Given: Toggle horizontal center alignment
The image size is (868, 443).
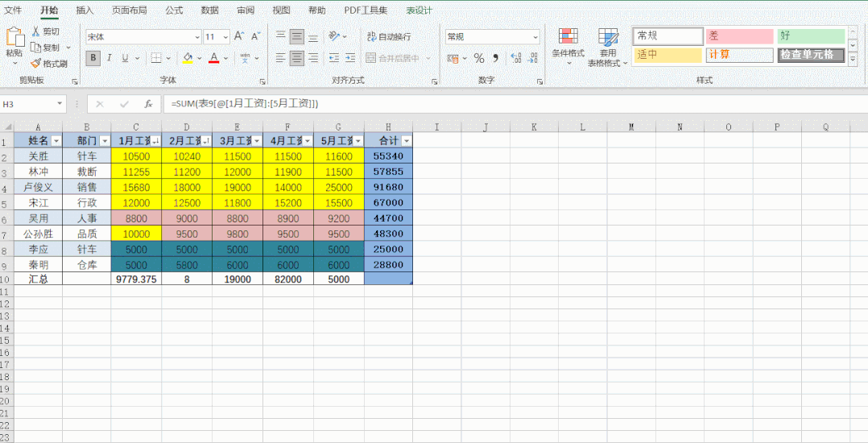Looking at the screenshot, I should point(297,58).
